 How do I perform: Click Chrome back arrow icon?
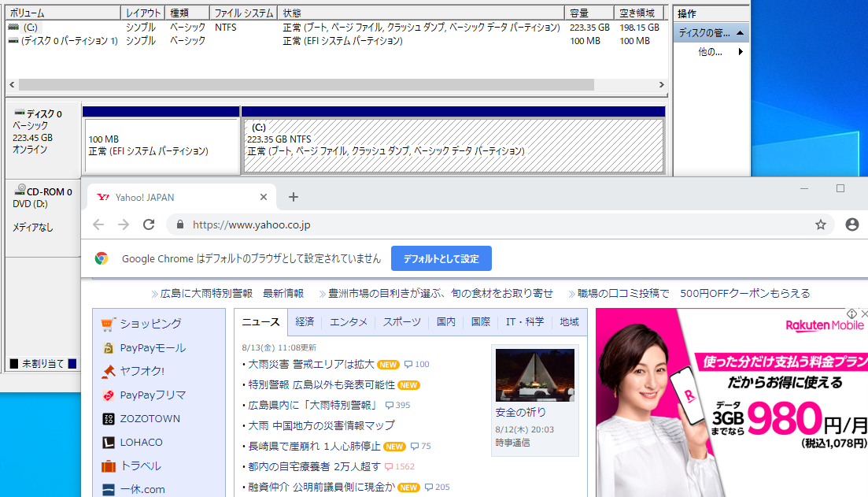coord(98,224)
